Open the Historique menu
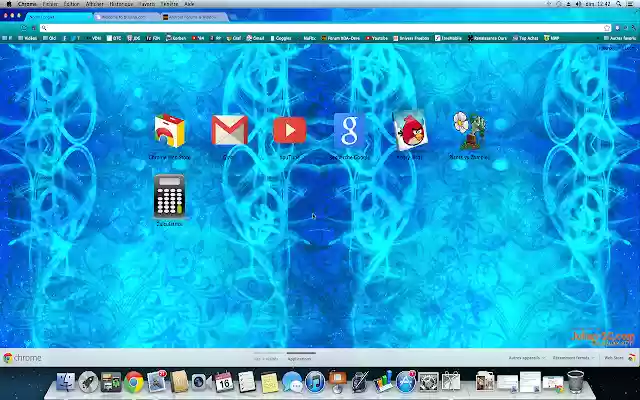Viewport: 640px width, 400px height. click(121, 4)
